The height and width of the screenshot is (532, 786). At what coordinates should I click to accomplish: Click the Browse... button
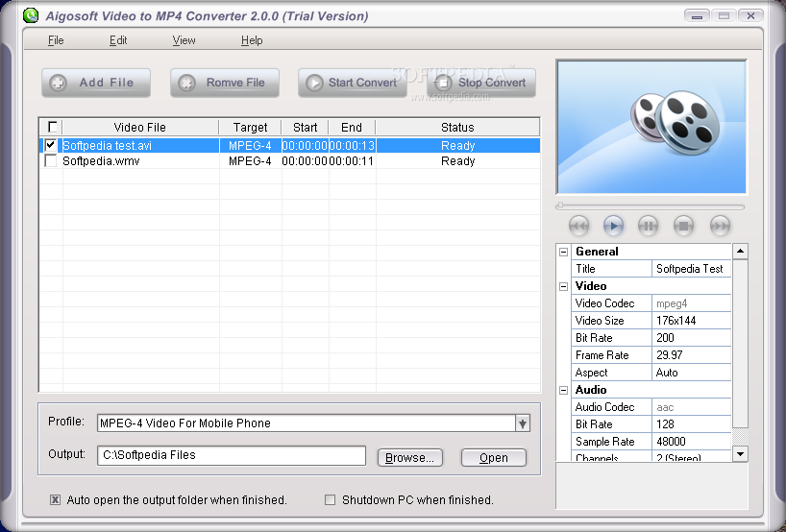pyautogui.click(x=410, y=457)
